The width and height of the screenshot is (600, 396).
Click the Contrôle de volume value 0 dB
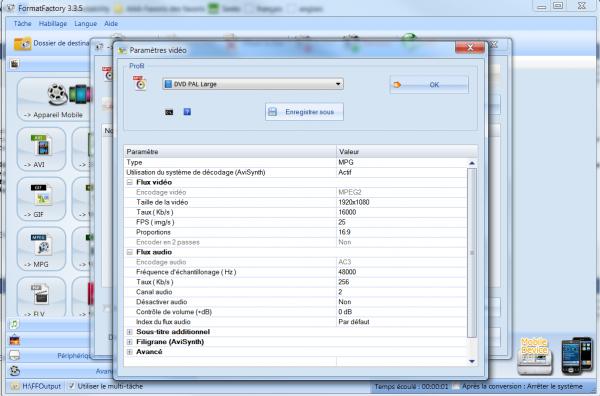coord(345,312)
